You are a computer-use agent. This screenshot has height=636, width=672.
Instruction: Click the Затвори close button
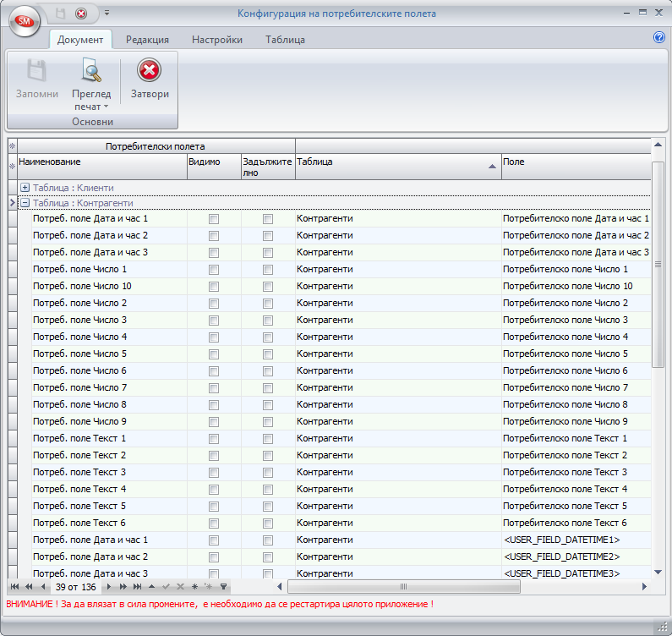(x=150, y=79)
